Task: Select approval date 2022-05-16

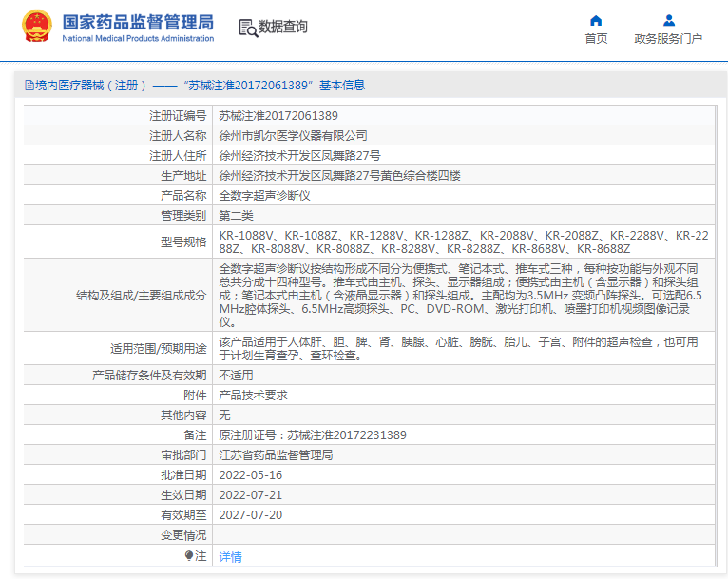Action: coord(250,475)
